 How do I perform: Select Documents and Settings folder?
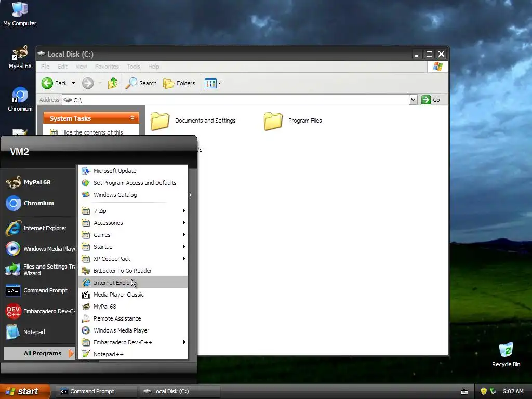193,121
